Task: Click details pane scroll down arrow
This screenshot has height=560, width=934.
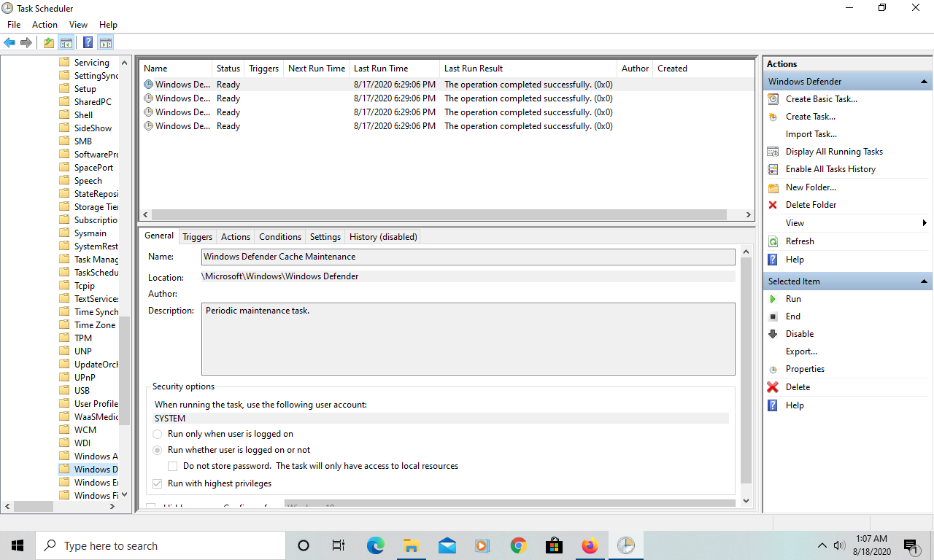Action: 746,501
